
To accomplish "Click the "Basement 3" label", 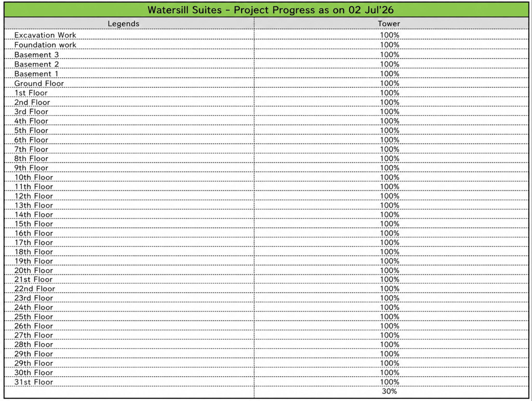I will point(37,55).
